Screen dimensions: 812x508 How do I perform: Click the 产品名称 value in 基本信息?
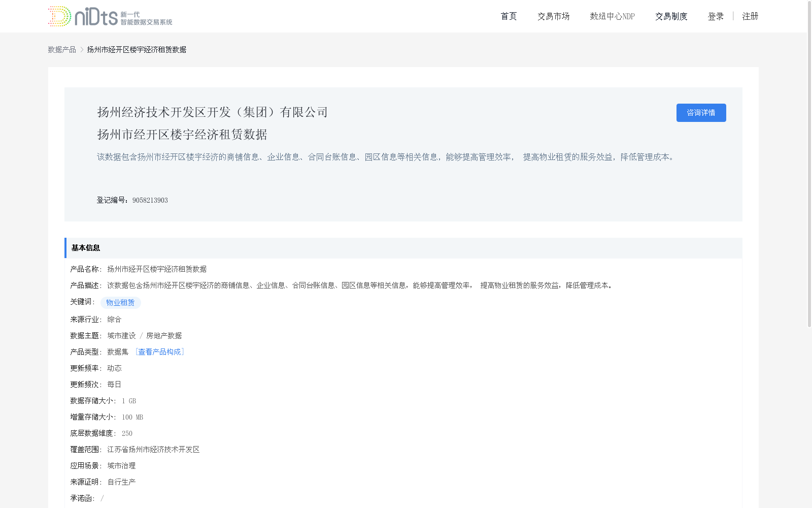point(157,269)
